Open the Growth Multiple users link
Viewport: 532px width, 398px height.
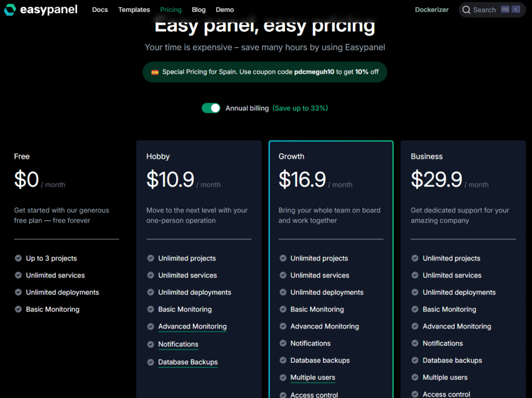coord(313,377)
